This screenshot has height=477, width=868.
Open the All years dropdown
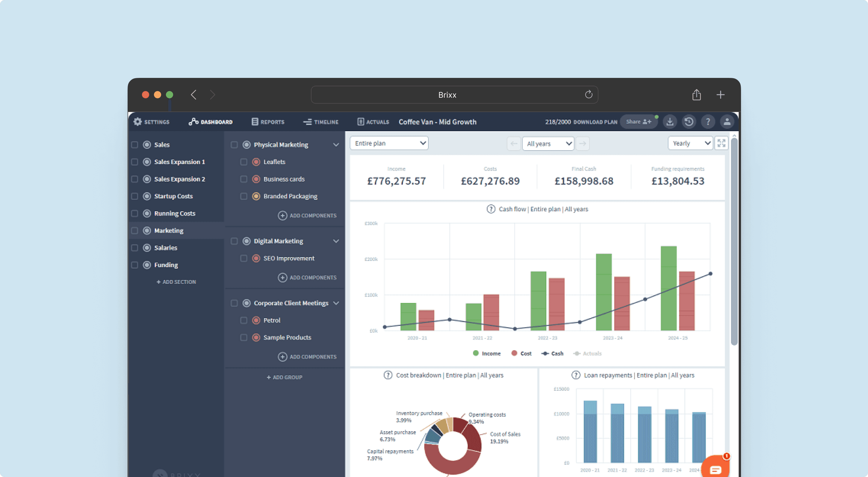point(548,144)
